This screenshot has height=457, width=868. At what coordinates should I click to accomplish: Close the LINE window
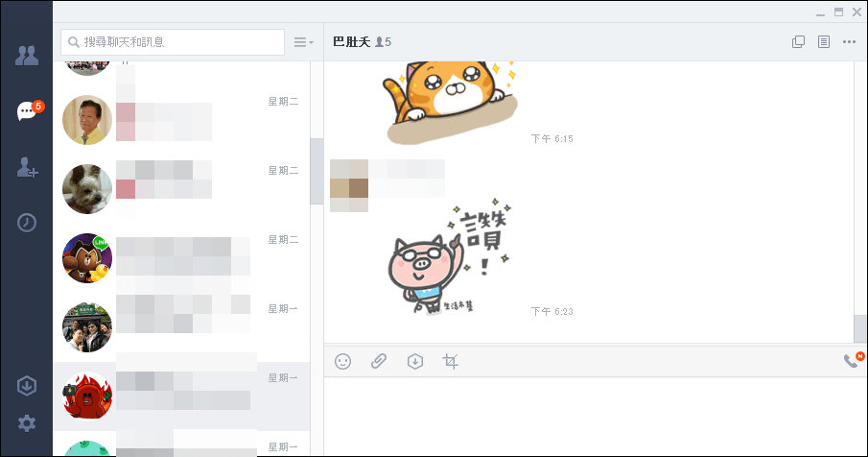tap(856, 12)
